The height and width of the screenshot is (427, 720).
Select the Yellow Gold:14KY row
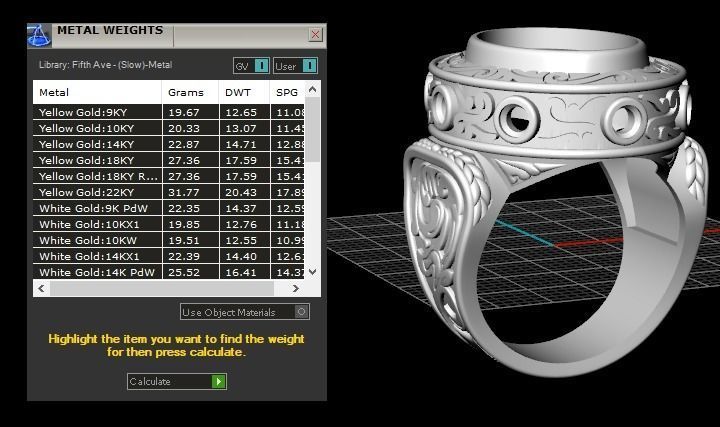coord(169,144)
